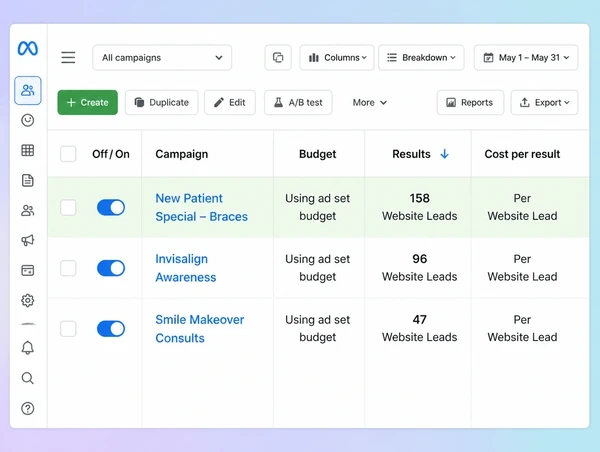Viewport: 600px width, 452px height.
Task: Click the 158 Website Leads result
Action: (419, 207)
